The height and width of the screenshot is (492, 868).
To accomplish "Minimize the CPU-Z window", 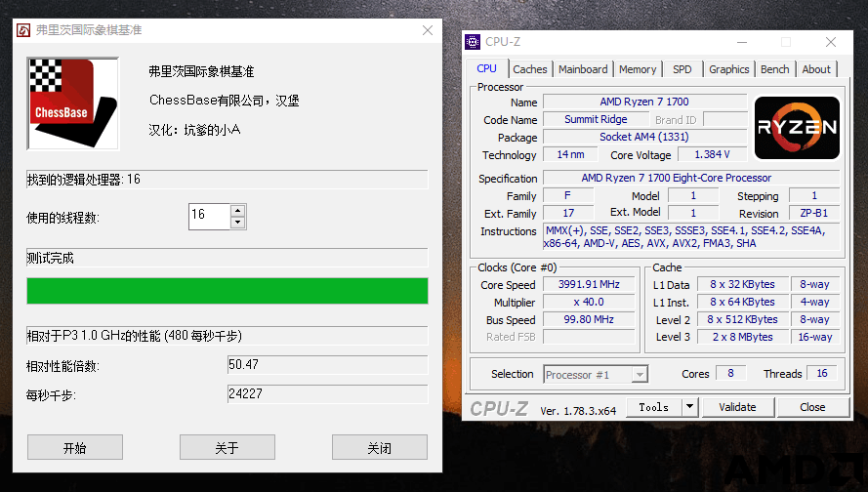I will click(742, 42).
